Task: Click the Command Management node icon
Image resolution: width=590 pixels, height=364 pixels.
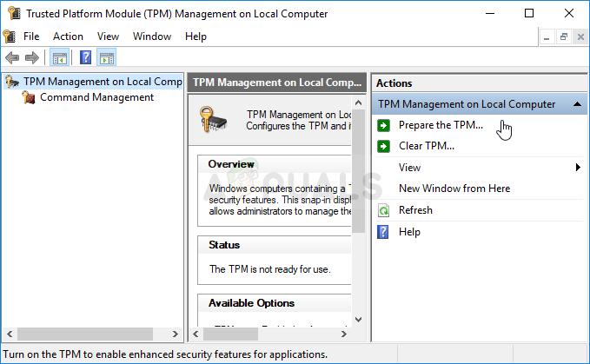Action: [x=29, y=97]
